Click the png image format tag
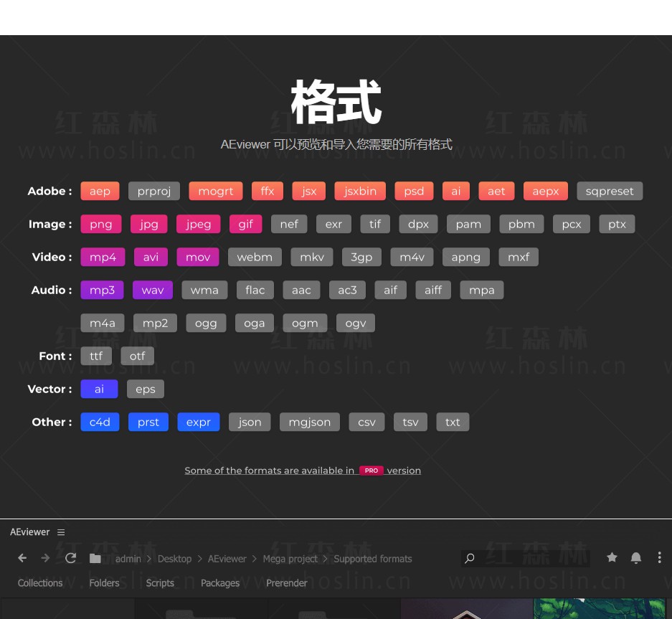 tap(101, 225)
